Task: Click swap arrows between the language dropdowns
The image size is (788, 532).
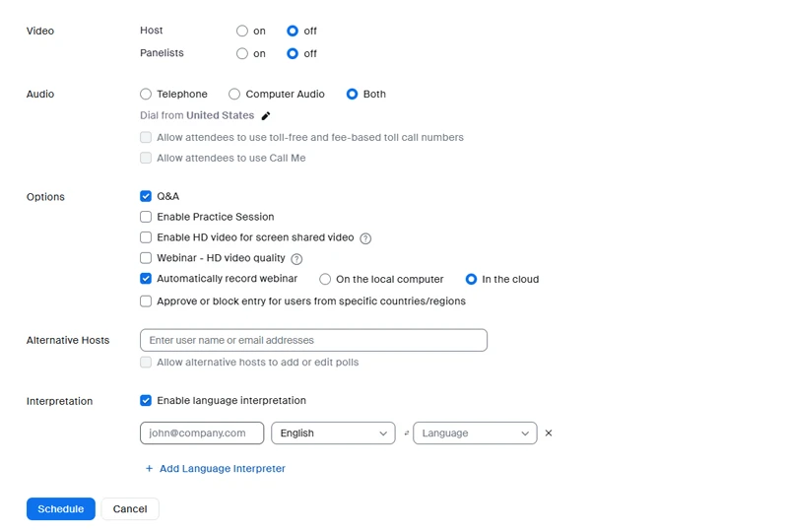Action: pos(407,433)
